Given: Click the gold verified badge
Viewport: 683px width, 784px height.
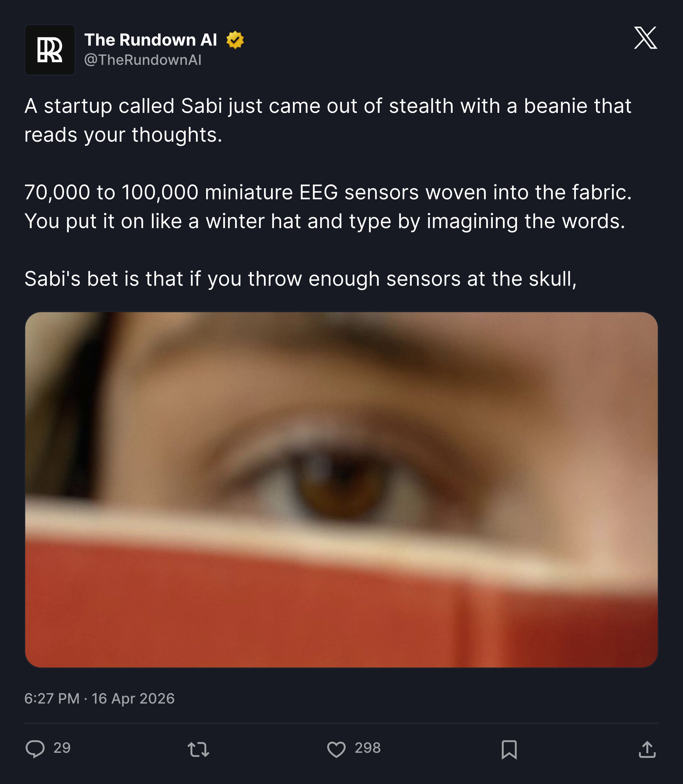Looking at the screenshot, I should (x=235, y=40).
